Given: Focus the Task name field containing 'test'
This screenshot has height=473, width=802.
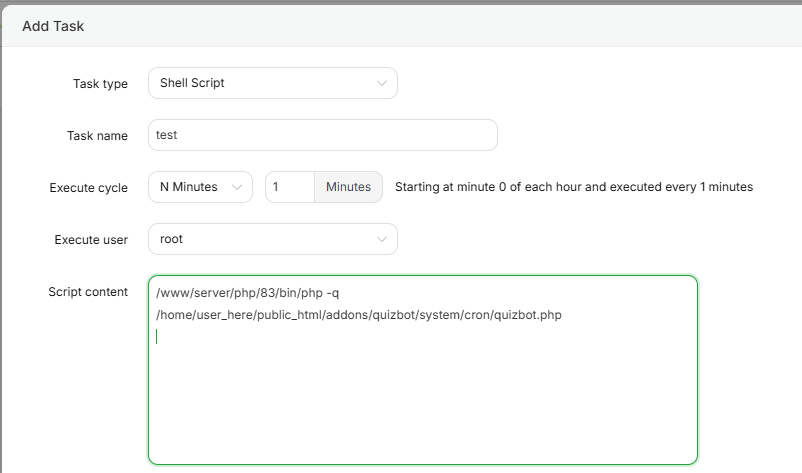Looking at the screenshot, I should [x=322, y=135].
